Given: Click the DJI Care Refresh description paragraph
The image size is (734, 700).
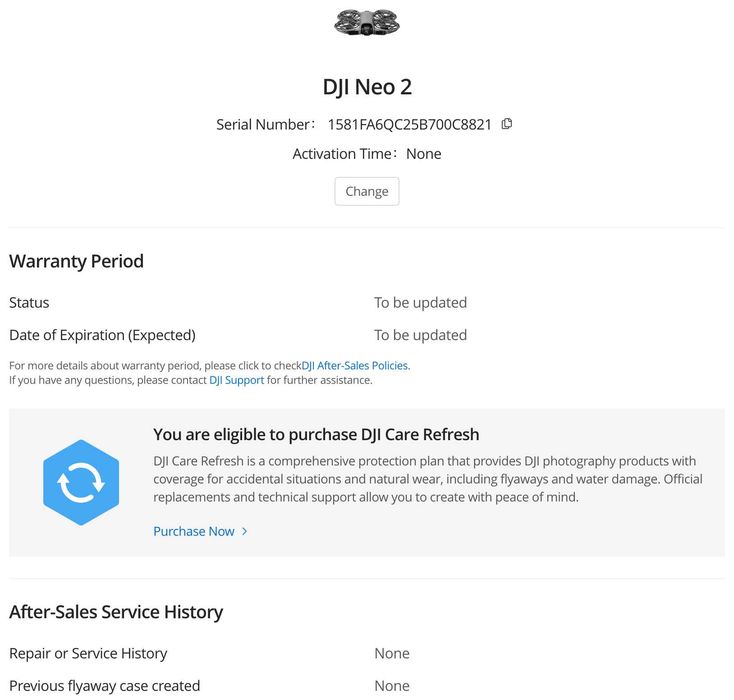Looking at the screenshot, I should click(427, 479).
